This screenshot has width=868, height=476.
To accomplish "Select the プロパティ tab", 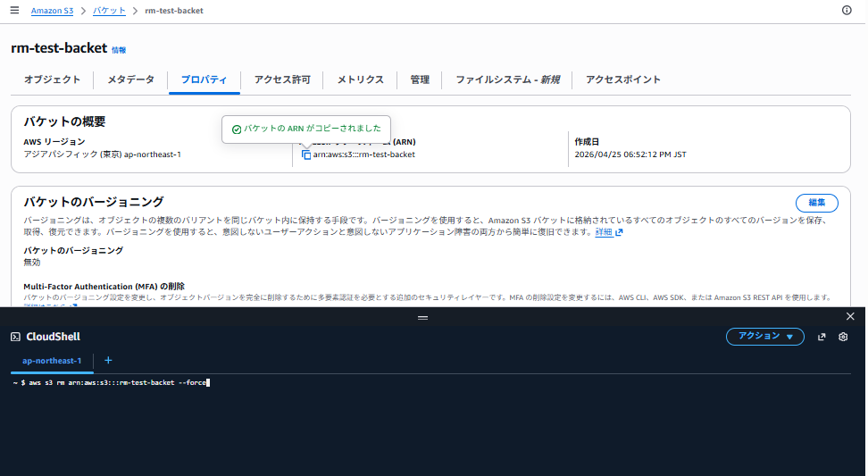I will 204,79.
